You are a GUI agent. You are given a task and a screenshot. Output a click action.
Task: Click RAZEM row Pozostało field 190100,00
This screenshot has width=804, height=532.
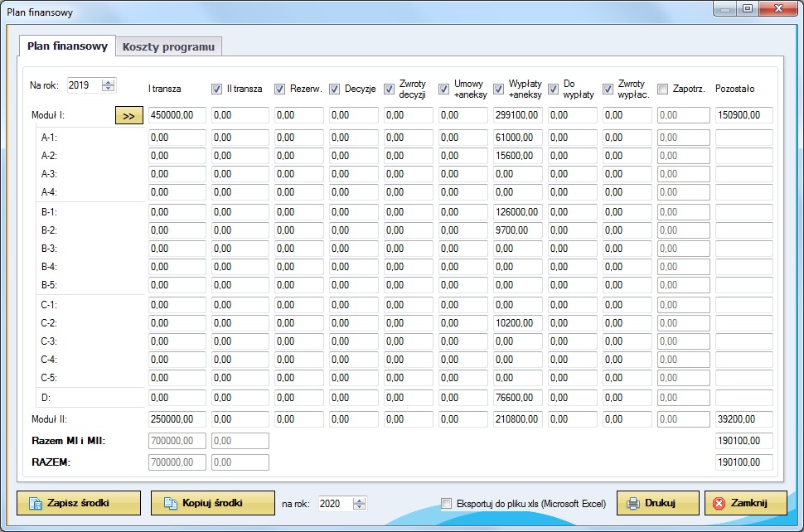[744, 462]
